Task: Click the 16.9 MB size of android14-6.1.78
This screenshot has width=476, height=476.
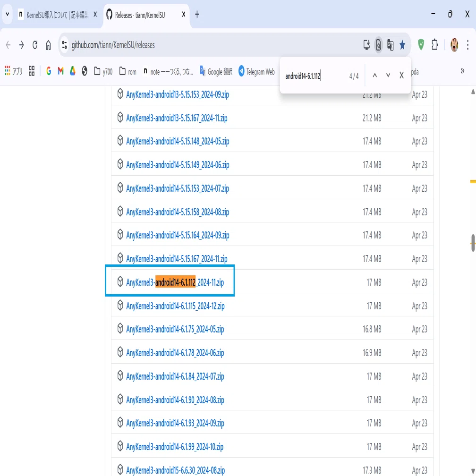Action: click(x=372, y=353)
